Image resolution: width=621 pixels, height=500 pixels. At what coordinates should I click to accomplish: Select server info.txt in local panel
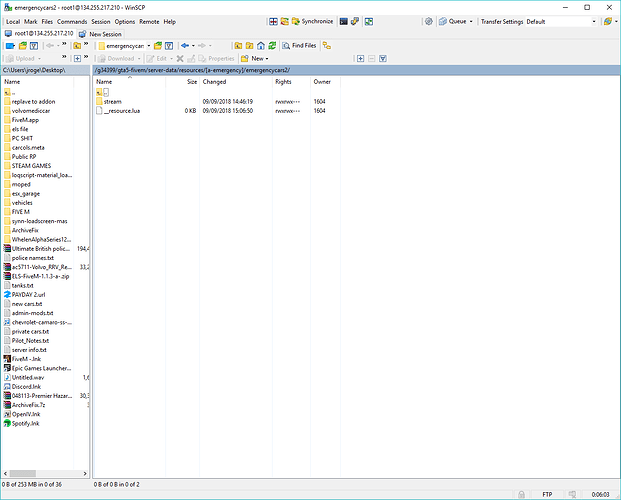pyautogui.click(x=29, y=350)
